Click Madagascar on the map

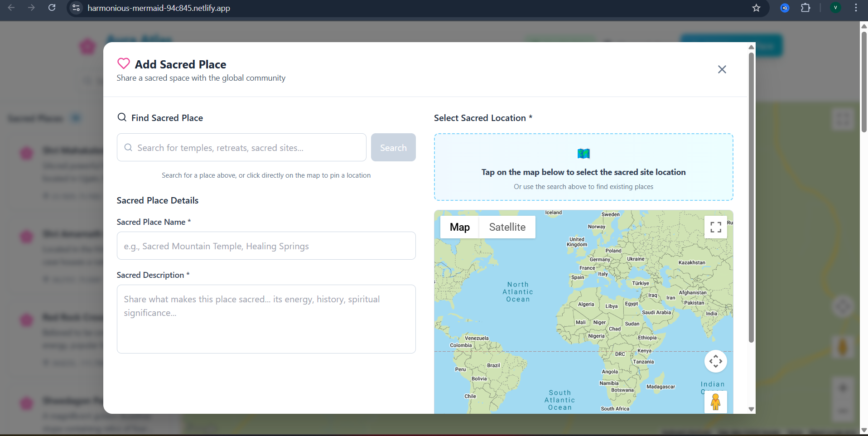point(661,387)
